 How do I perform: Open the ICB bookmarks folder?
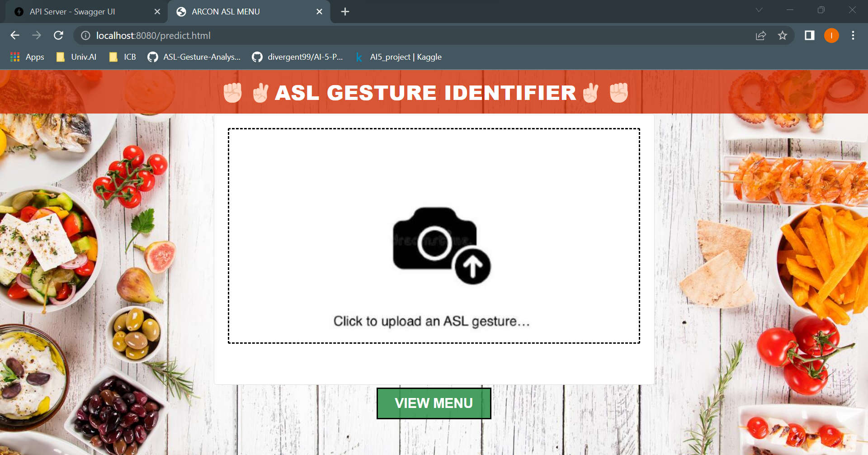point(122,57)
